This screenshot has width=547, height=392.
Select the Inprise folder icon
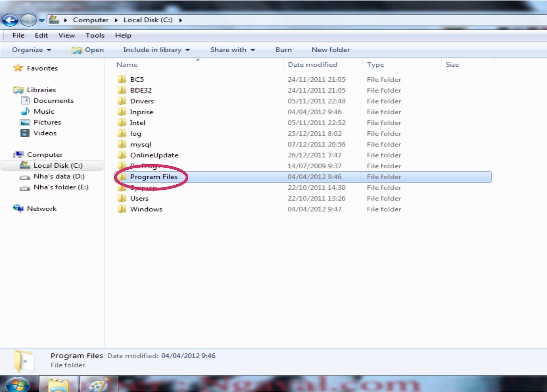122,112
